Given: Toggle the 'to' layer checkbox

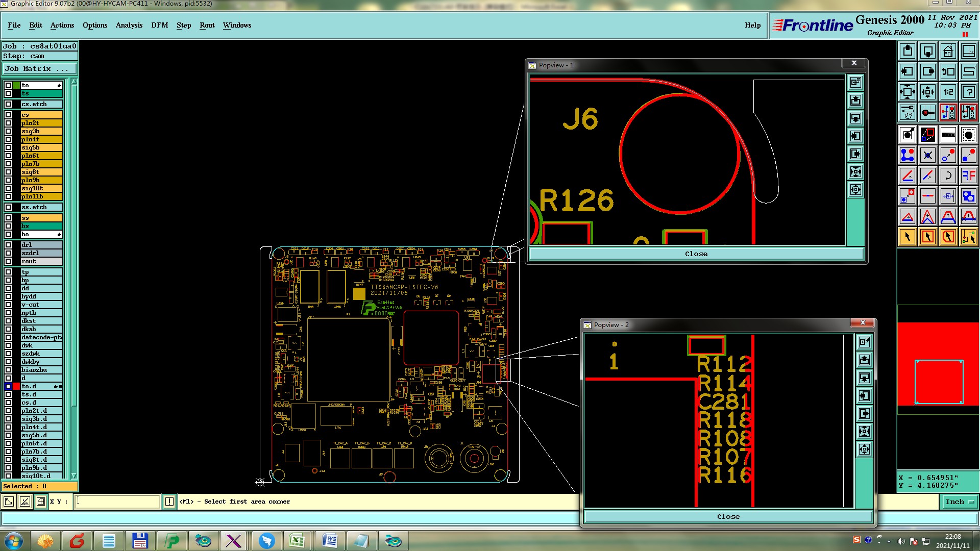Looking at the screenshot, I should pos(8,85).
